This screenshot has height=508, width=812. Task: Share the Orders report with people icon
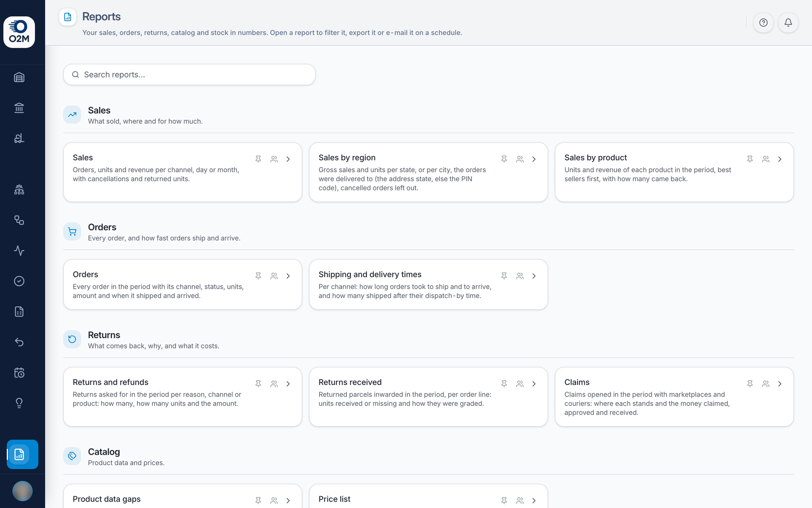click(x=274, y=276)
